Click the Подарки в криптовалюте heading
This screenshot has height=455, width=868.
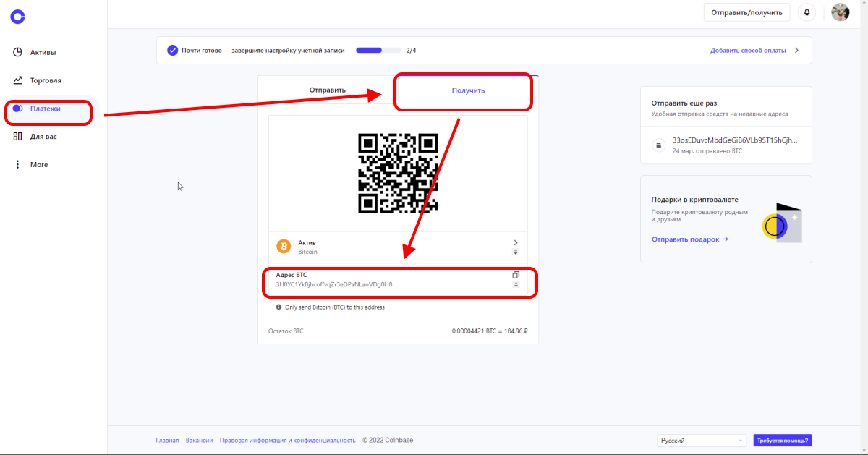pyautogui.click(x=695, y=199)
